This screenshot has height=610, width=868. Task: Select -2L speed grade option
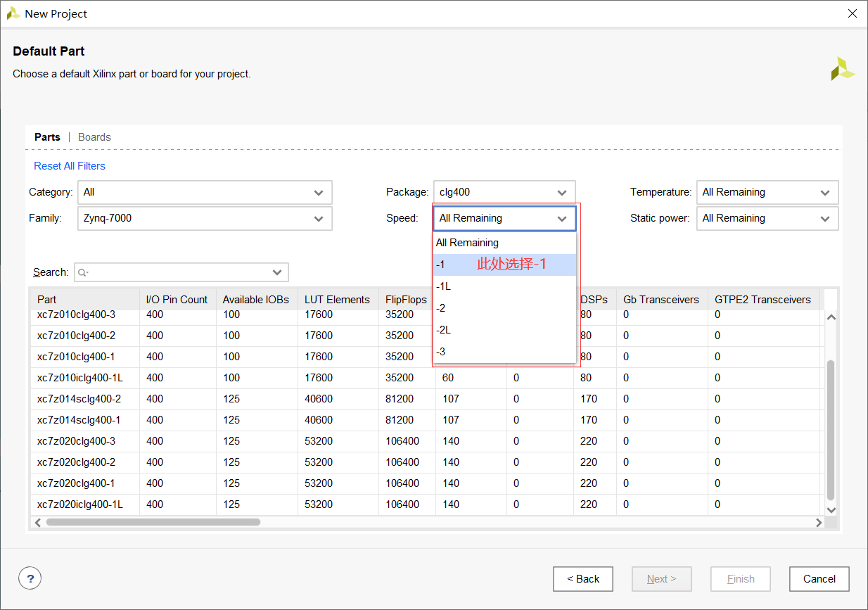504,330
